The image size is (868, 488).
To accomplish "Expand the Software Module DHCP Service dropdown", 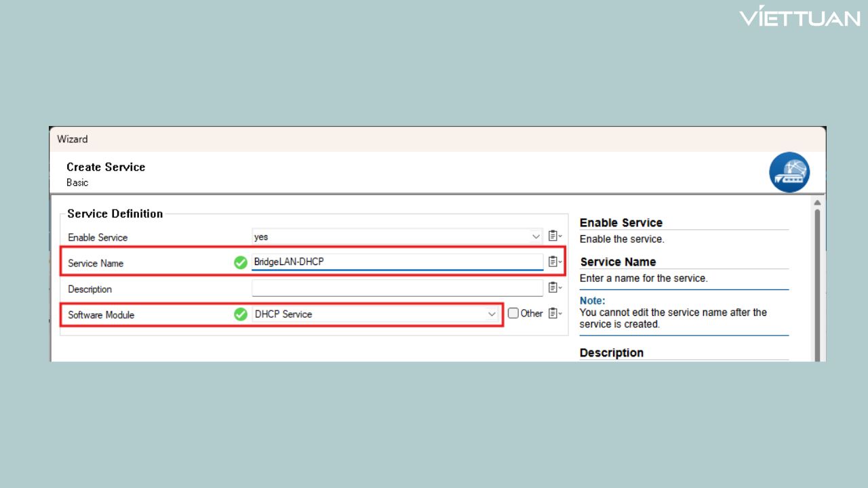I will click(492, 314).
